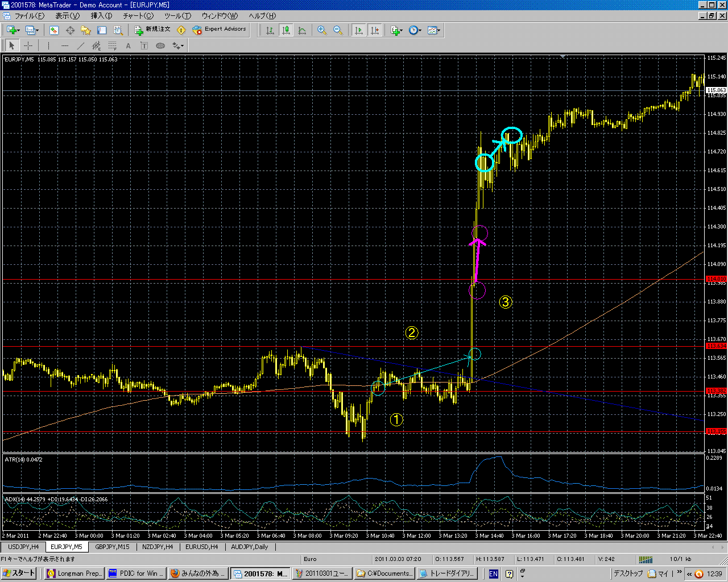Toggle the candlestick chart mode

click(x=286, y=30)
